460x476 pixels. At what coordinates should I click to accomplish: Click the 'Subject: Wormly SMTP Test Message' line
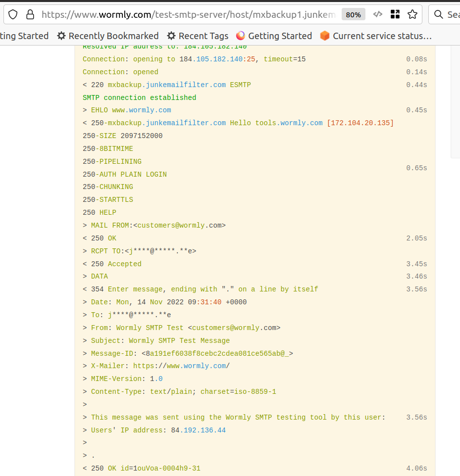click(156, 341)
